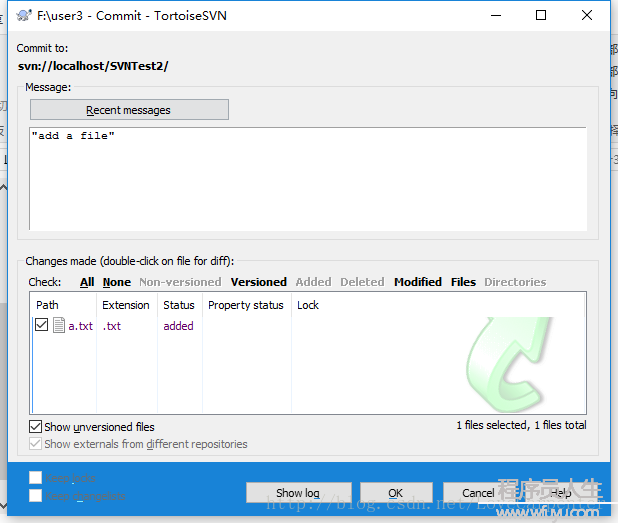The width and height of the screenshot is (618, 523).
Task: Check Directories filter link
Action: (515, 282)
